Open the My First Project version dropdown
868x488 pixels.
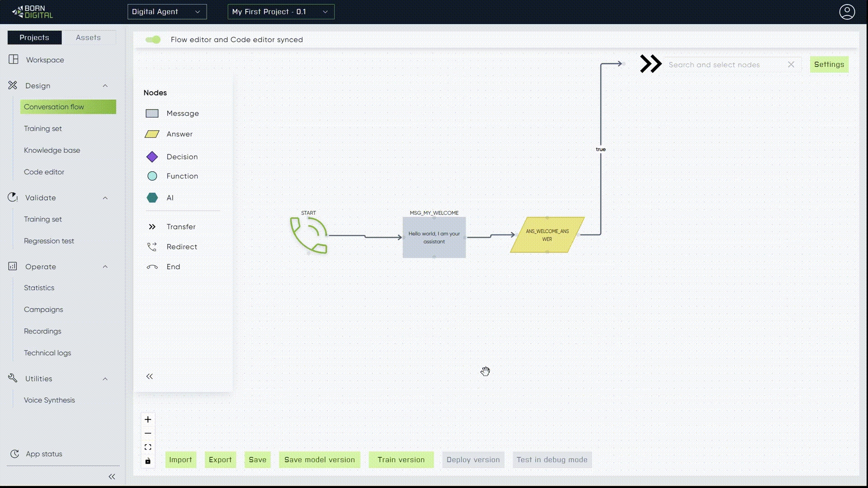[x=281, y=12]
